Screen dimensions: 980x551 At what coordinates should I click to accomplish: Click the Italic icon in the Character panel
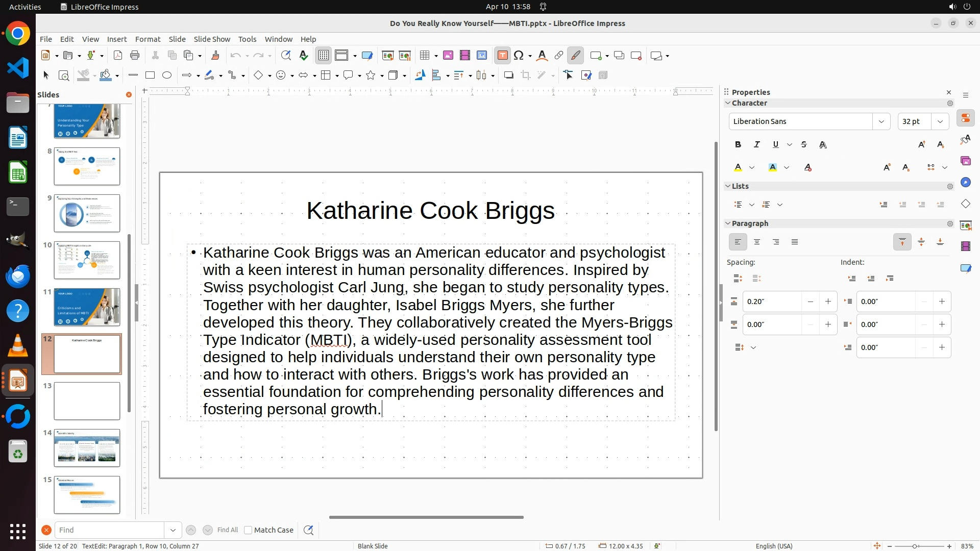pyautogui.click(x=757, y=145)
